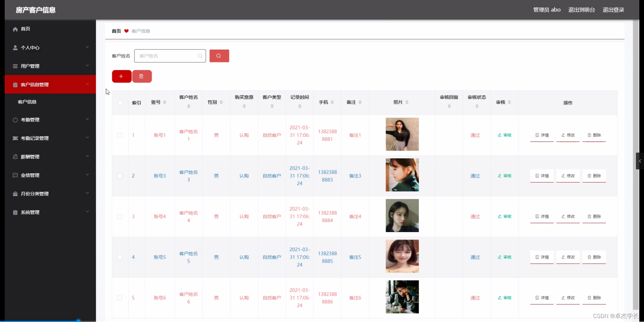Sort by 照片 column arrows
The height and width of the screenshot is (322, 644).
point(407,102)
